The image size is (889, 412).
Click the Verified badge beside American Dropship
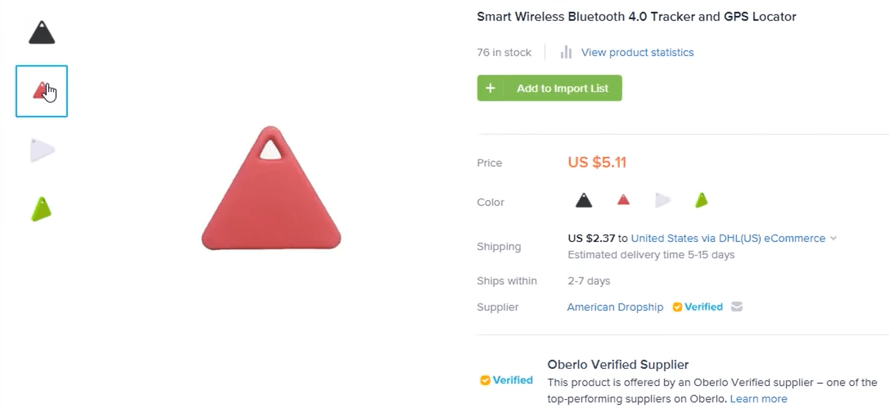point(697,307)
